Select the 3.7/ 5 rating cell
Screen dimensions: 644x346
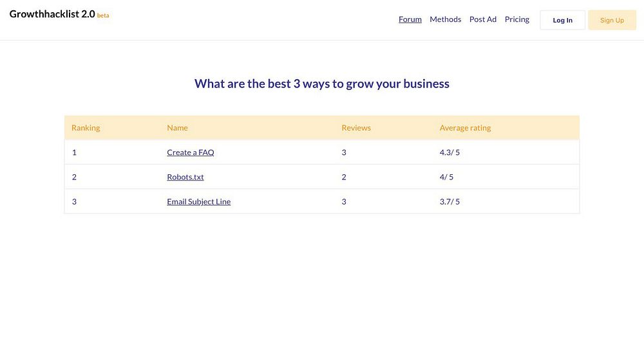pos(450,201)
